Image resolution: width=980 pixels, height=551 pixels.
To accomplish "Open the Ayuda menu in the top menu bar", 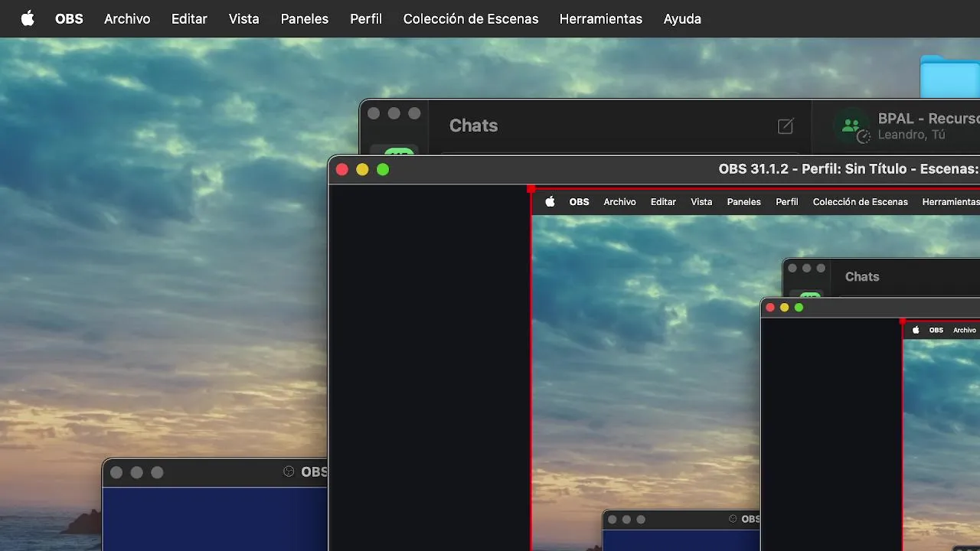I will click(682, 18).
